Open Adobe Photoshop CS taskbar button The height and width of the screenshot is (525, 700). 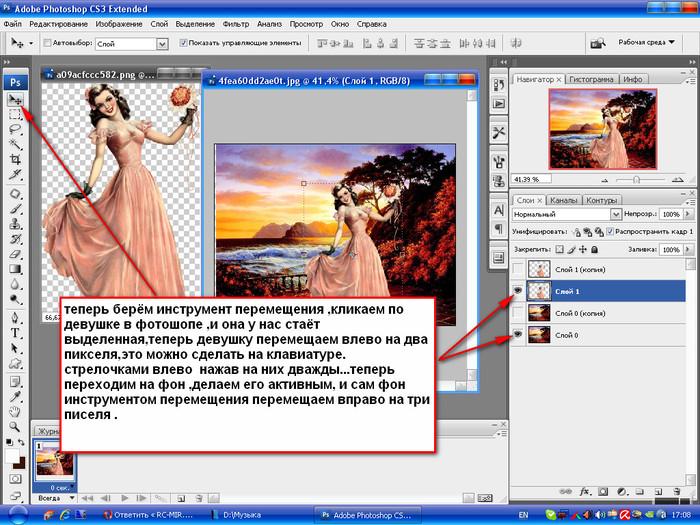[368, 515]
